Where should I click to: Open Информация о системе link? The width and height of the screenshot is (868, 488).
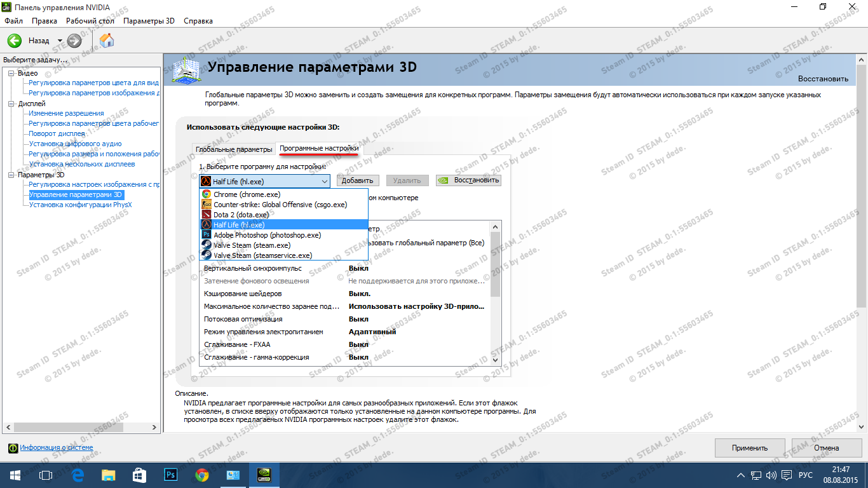(x=56, y=448)
